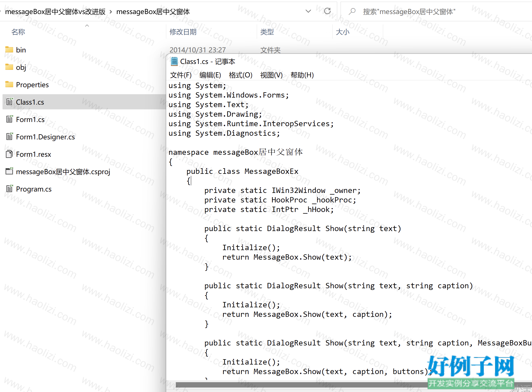The image size is (532, 392).
Task: Place cursor on 'using System.Diagnostics;' line
Action: point(224,133)
